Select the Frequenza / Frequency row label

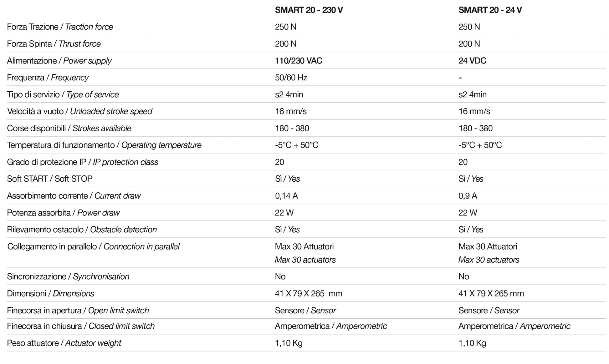point(48,78)
